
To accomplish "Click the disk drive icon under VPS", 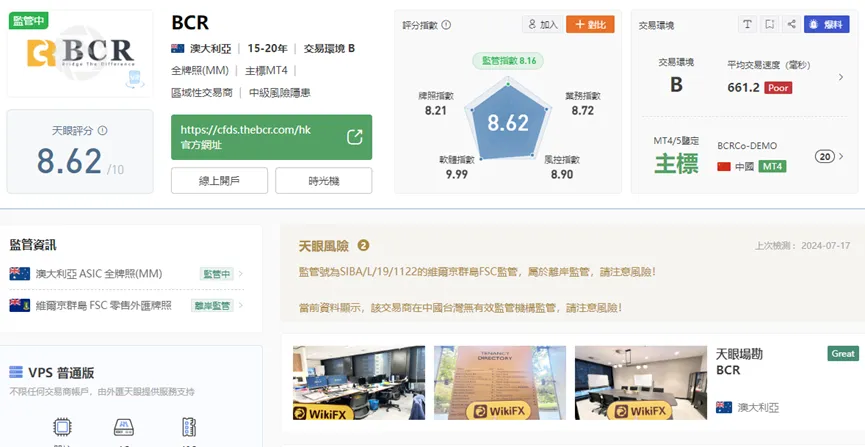I will point(124,427).
